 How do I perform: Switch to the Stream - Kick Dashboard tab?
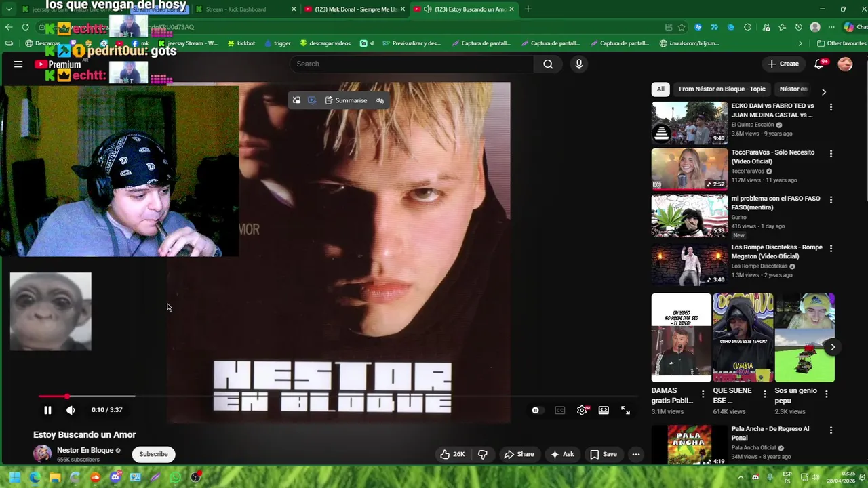click(245, 9)
